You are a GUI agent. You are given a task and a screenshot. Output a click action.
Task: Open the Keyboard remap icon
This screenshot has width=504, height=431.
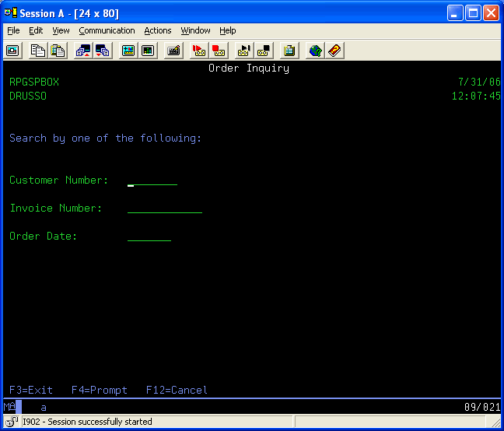pos(173,51)
